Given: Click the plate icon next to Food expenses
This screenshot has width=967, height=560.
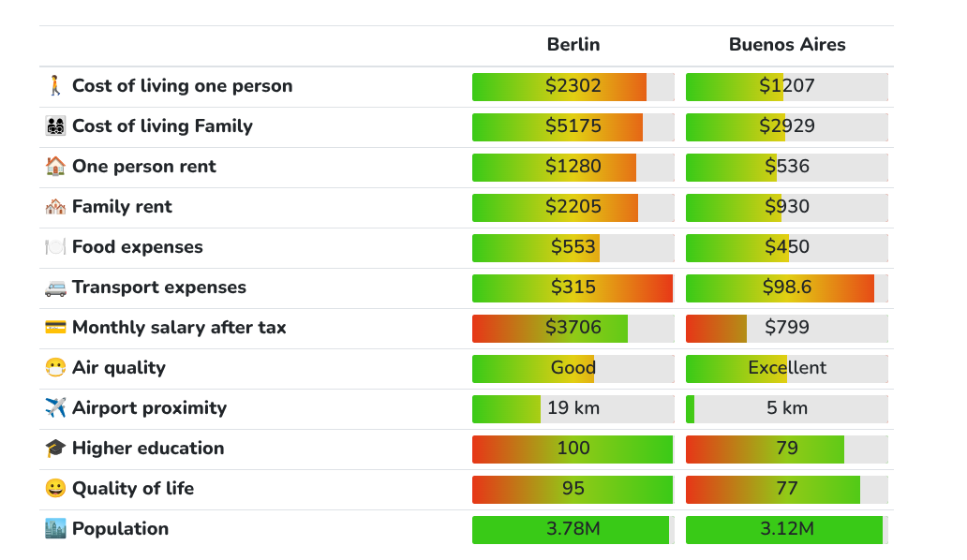Looking at the screenshot, I should tap(55, 247).
